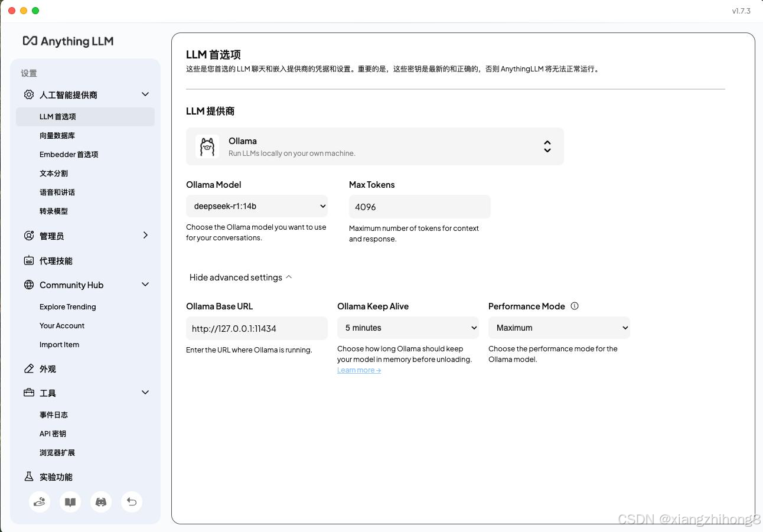This screenshot has height=532, width=763.
Task: Click the Community Hub globe icon
Action: tap(29, 285)
